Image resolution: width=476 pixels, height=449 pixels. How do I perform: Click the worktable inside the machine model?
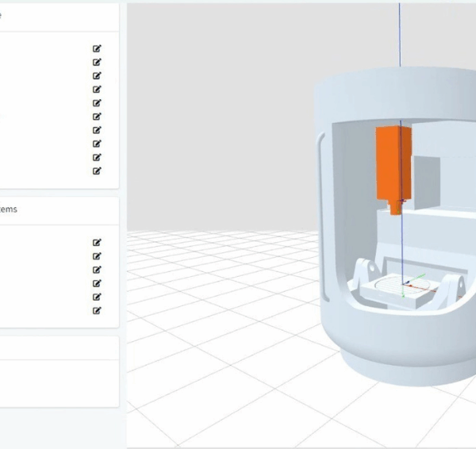coord(389,290)
